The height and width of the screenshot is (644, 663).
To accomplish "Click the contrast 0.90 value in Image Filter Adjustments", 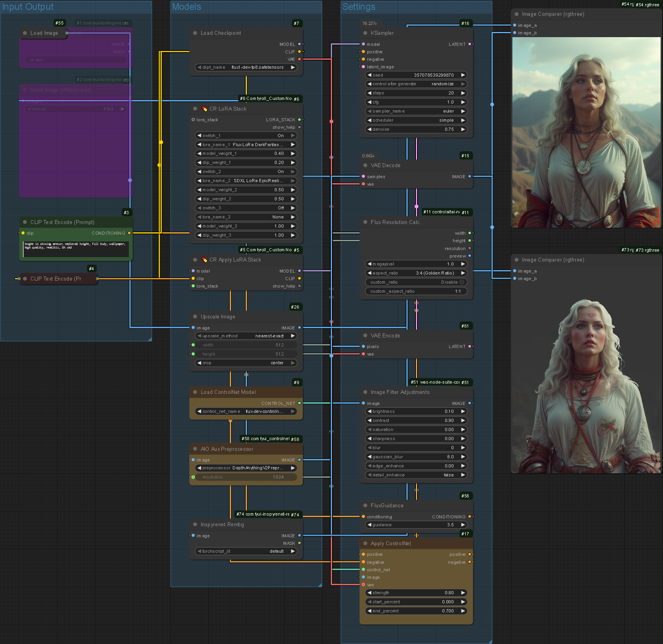I will pyautogui.click(x=416, y=421).
